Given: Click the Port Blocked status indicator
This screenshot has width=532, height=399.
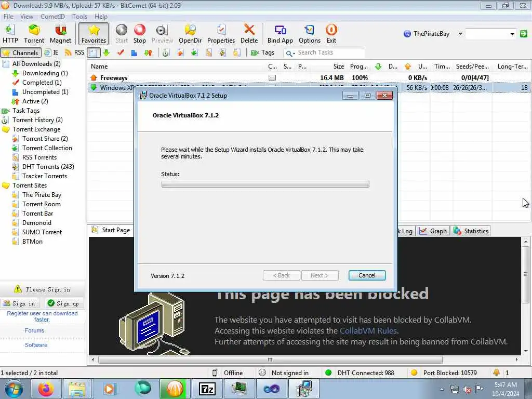Looking at the screenshot, I should pyautogui.click(x=444, y=373).
